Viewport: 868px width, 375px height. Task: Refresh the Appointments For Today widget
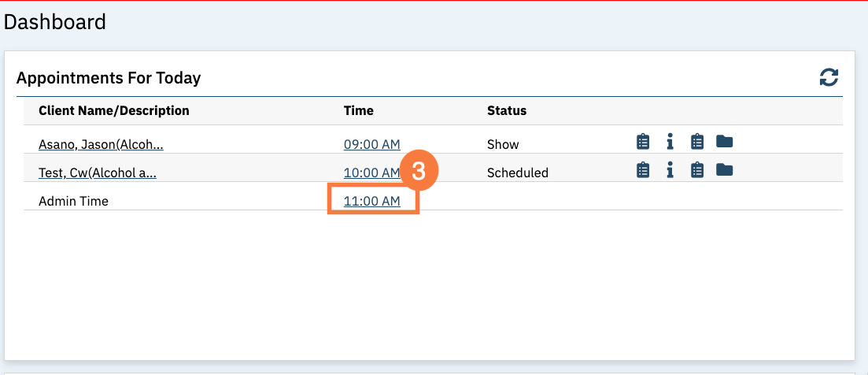pos(829,77)
